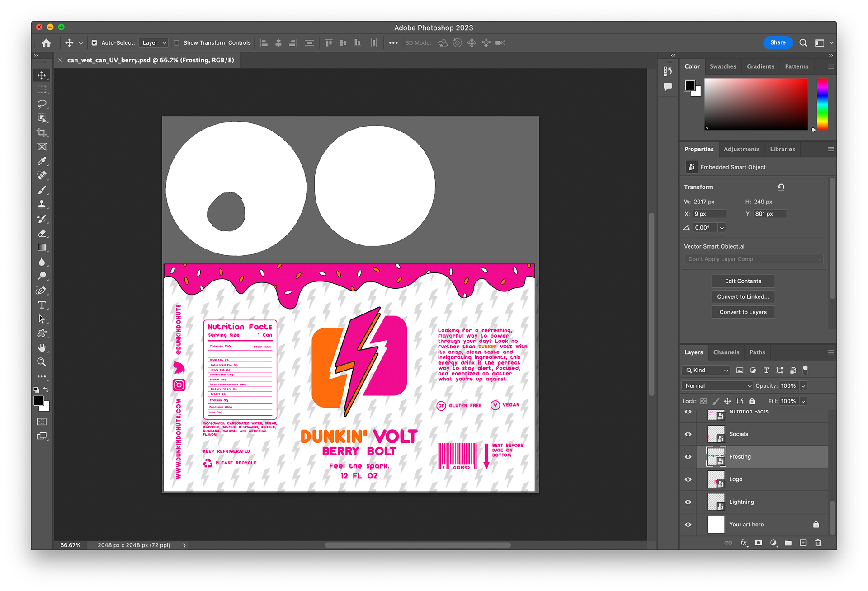Viewport: 868px width, 591px height.
Task: Open the Normal blend mode dropdown
Action: tap(717, 386)
